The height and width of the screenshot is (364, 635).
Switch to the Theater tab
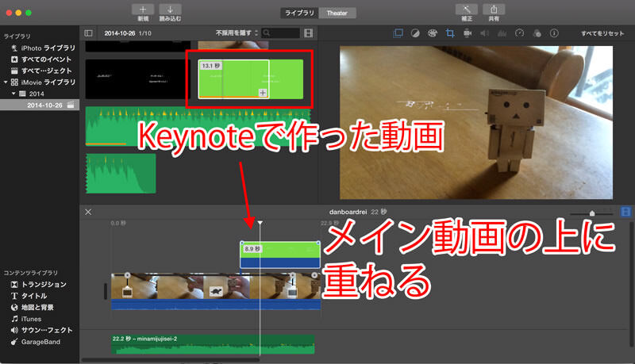[x=337, y=13]
